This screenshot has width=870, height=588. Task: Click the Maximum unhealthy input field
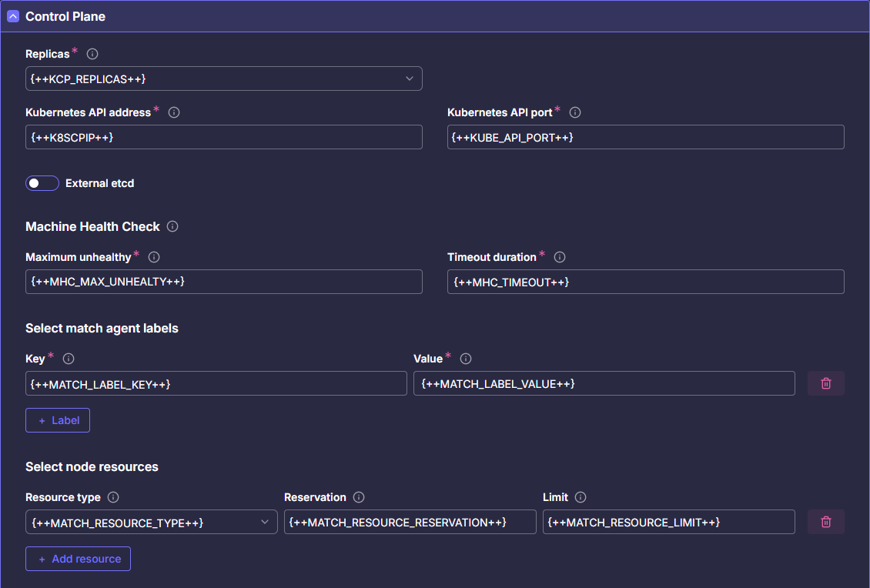(223, 282)
